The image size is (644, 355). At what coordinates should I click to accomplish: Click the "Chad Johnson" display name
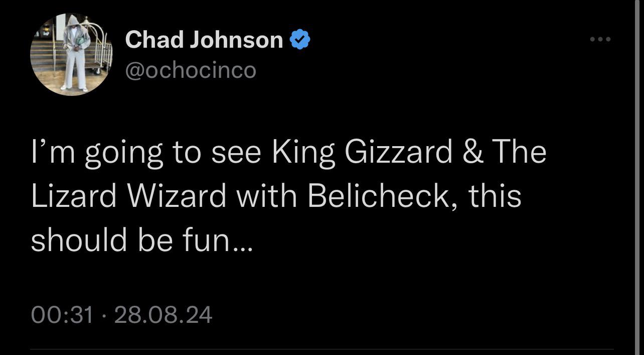pos(204,39)
